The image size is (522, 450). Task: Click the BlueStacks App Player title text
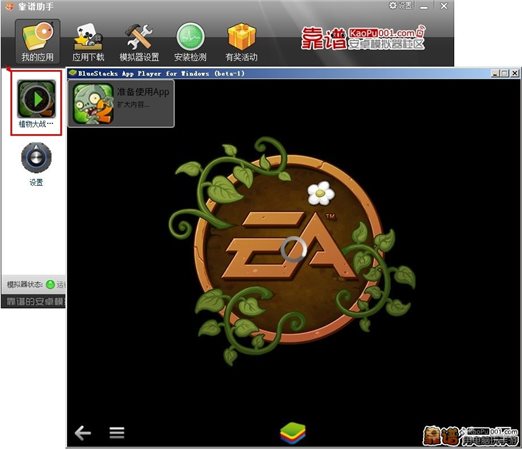pyautogui.click(x=161, y=73)
